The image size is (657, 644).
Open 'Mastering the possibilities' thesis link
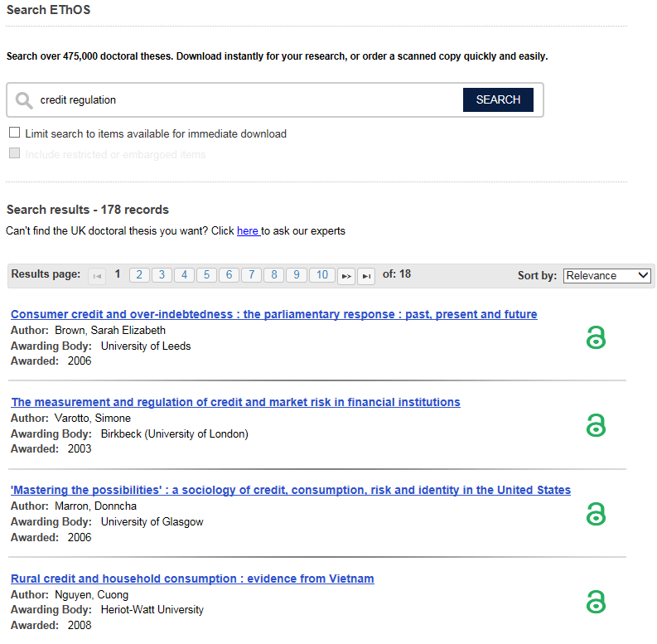(290, 490)
